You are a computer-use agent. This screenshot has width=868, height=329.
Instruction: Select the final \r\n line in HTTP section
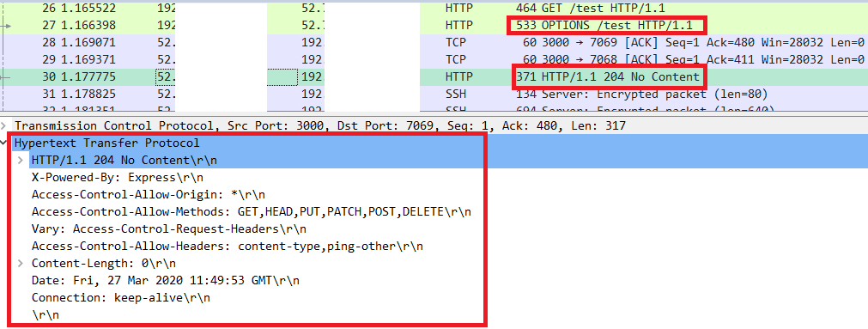click(45, 314)
